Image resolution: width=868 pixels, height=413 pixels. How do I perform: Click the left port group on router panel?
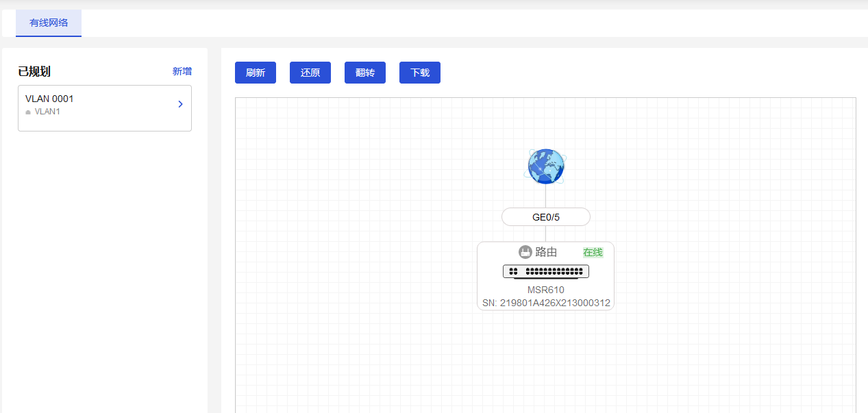(x=513, y=271)
